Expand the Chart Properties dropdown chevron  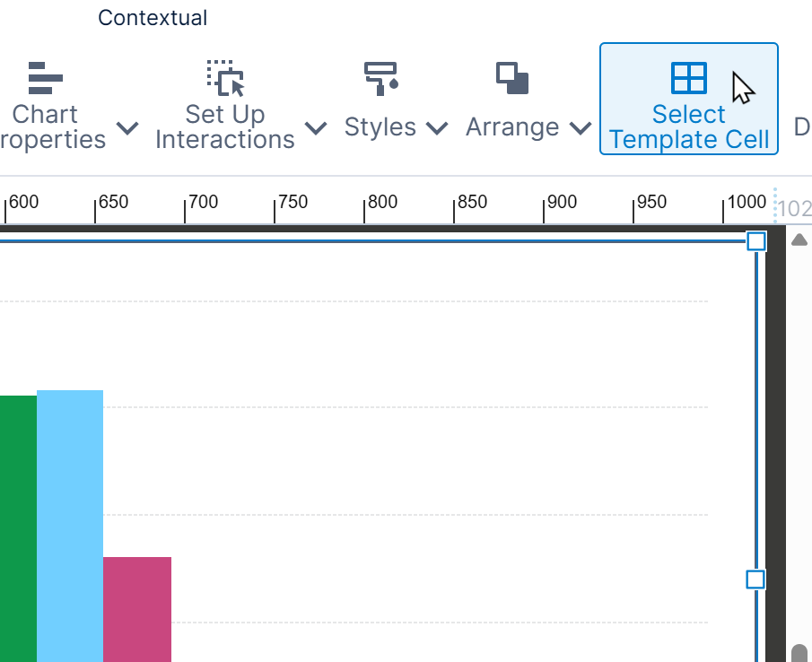coord(127,128)
